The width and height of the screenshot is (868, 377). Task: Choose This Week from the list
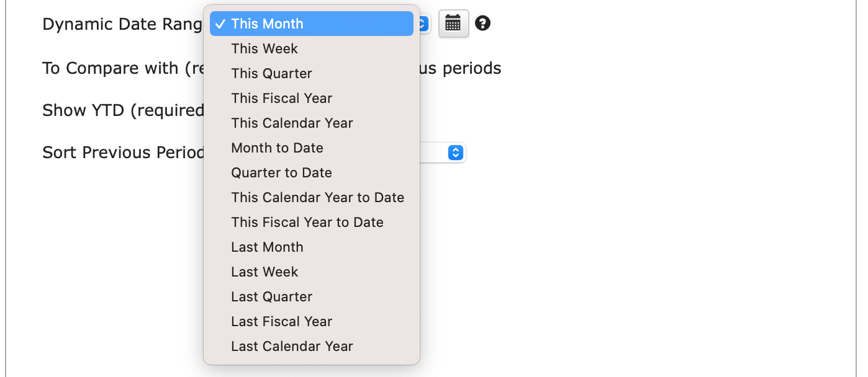312,48
